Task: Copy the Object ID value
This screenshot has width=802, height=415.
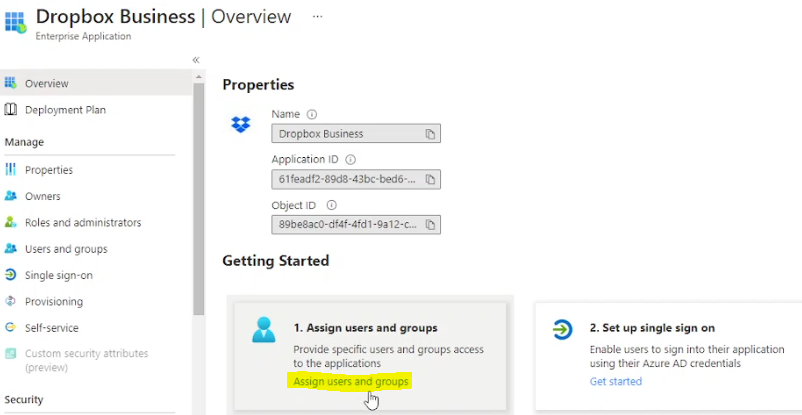Action: pyautogui.click(x=430, y=225)
